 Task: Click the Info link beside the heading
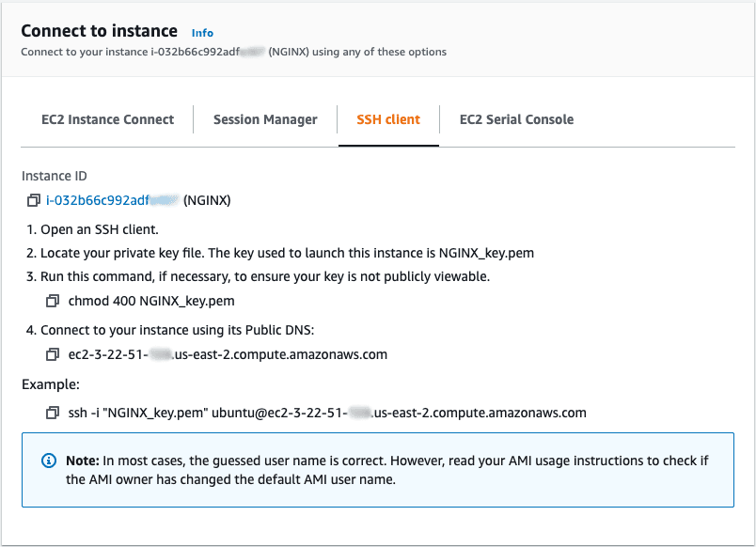pos(202,32)
